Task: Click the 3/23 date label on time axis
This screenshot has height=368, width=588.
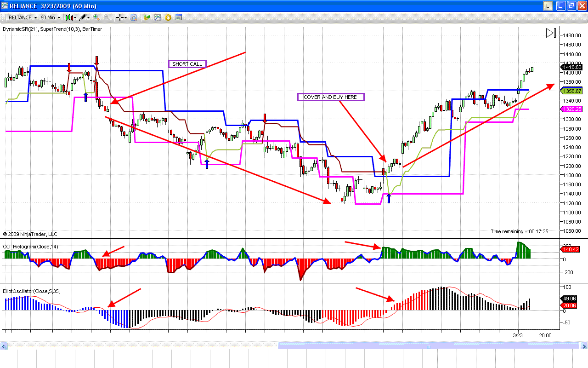Action: click(518, 335)
